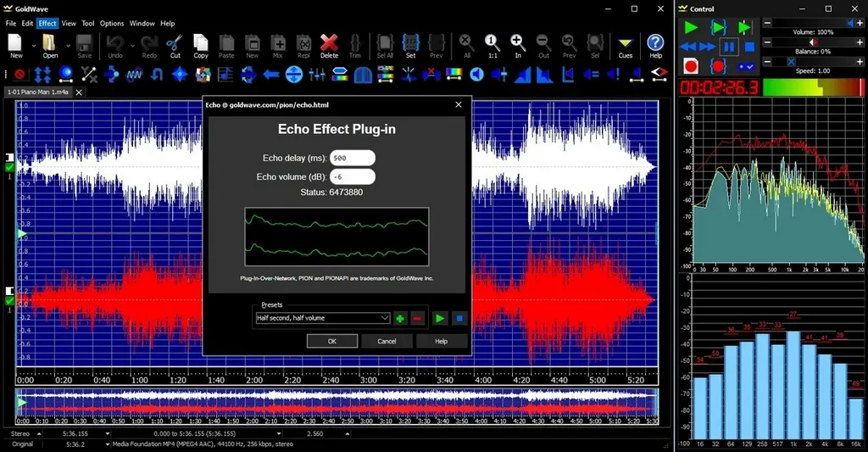The height and width of the screenshot is (452, 868).
Task: Select the Flanger wave effect icon
Action: [134, 74]
